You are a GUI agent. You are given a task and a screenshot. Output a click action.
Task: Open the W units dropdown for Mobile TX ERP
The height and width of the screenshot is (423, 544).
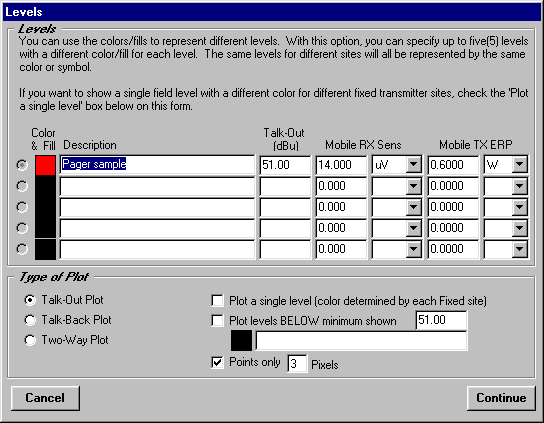point(519,164)
